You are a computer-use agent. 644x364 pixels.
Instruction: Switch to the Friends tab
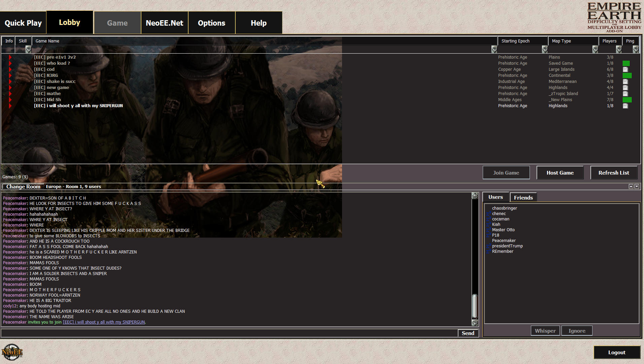[x=523, y=198]
